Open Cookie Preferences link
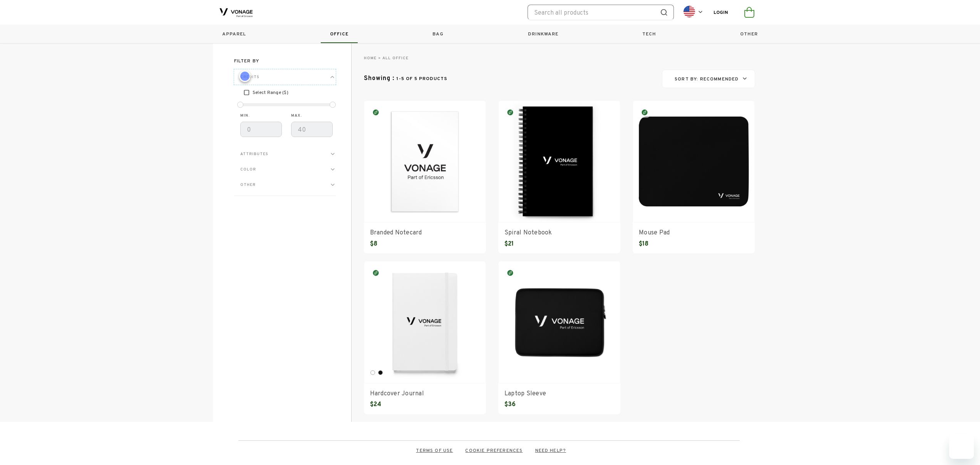 tap(494, 450)
